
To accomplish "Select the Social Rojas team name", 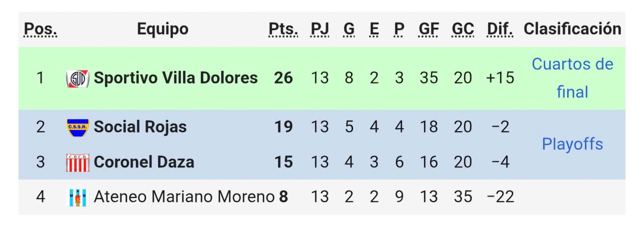I will [140, 127].
